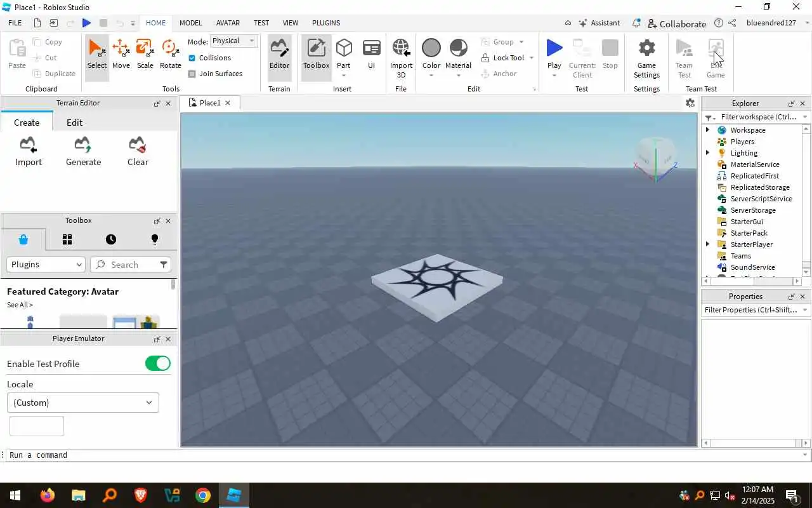The width and height of the screenshot is (812, 508).
Task: Switch to the TEST tab
Action: click(261, 23)
